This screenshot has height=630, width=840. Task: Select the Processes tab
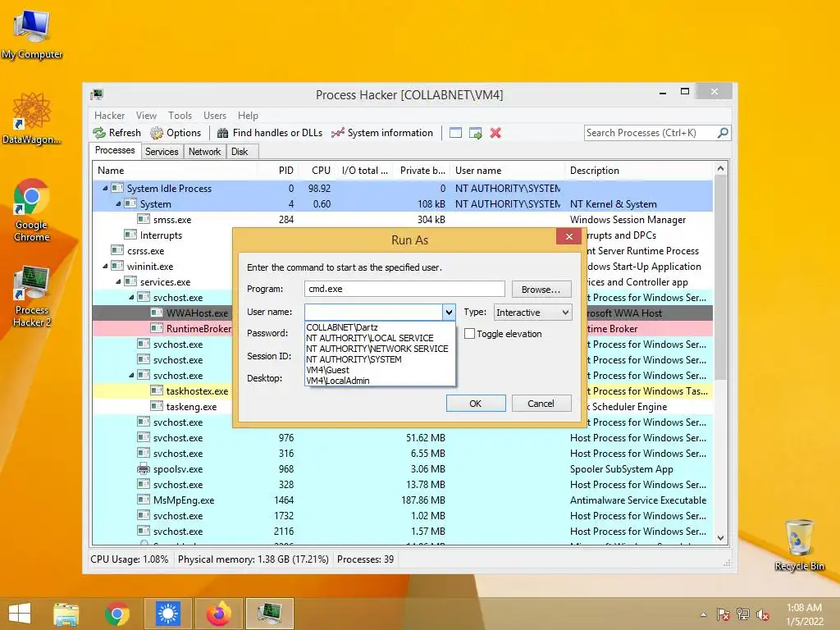pos(115,151)
